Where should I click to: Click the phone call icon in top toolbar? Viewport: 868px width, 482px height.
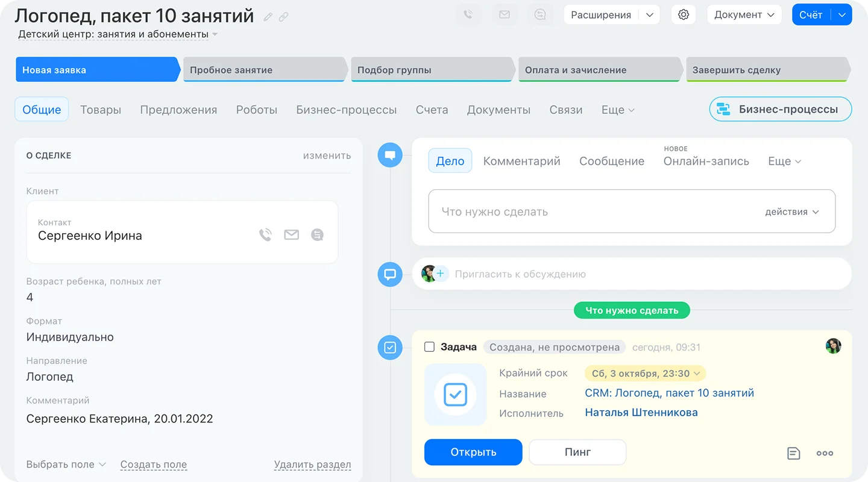[x=468, y=15]
